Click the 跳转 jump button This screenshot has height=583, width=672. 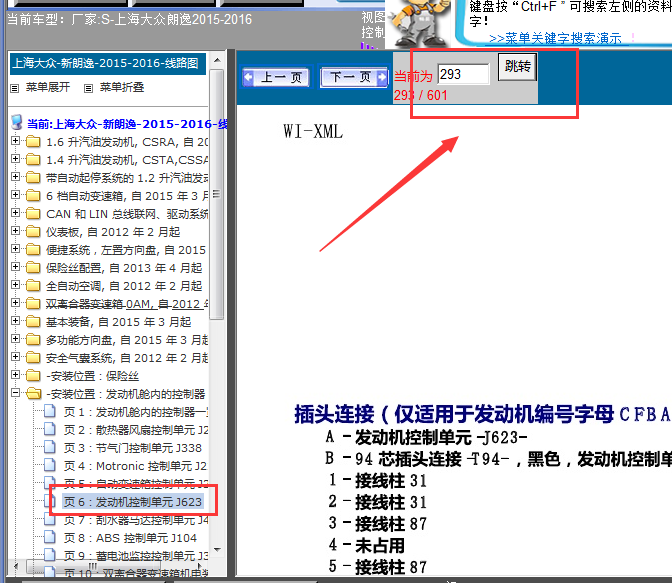(x=517, y=66)
